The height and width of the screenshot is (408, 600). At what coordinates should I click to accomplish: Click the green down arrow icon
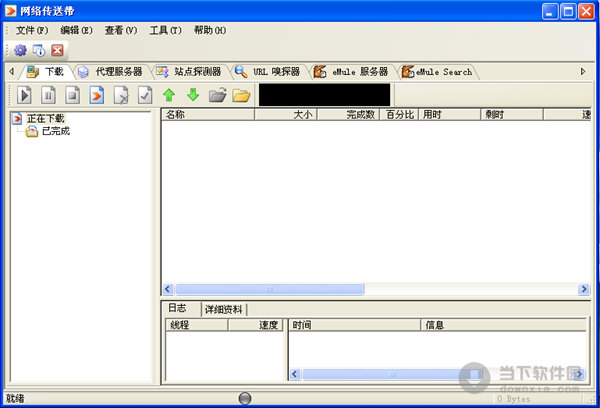coord(193,95)
